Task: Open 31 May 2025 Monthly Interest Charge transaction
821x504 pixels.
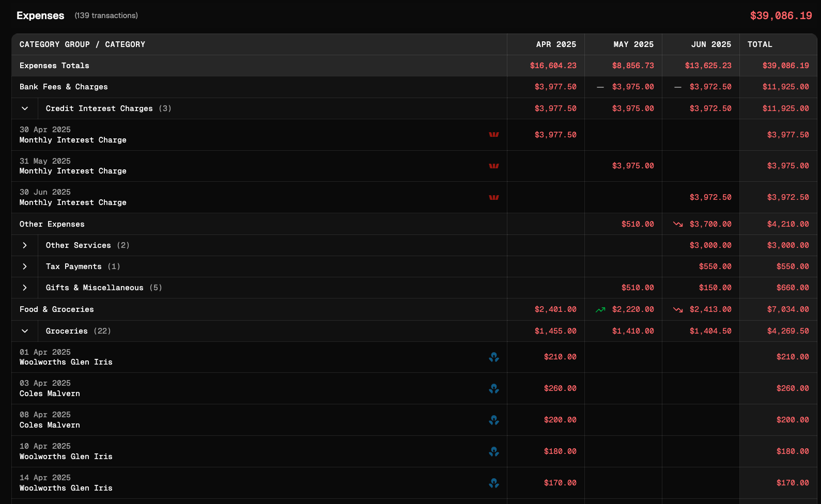Action: pyautogui.click(x=414, y=166)
